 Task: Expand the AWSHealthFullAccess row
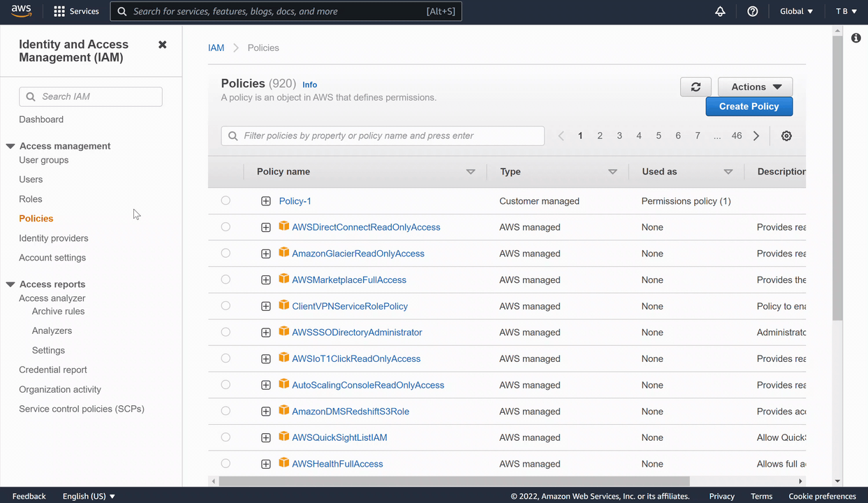(266, 464)
